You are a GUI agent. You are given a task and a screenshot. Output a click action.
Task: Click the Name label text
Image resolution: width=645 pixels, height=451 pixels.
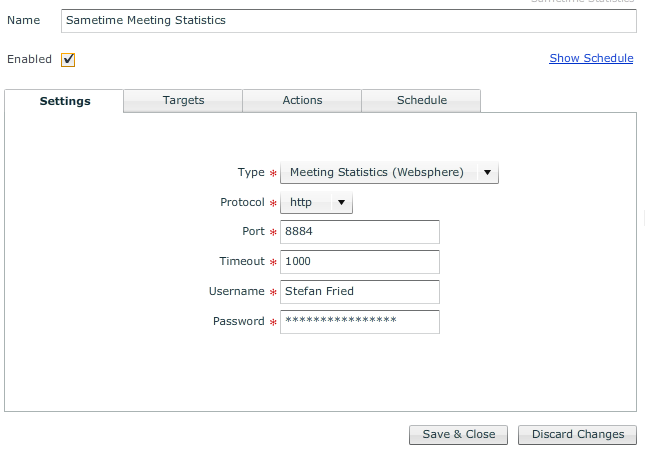pyautogui.click(x=23, y=20)
